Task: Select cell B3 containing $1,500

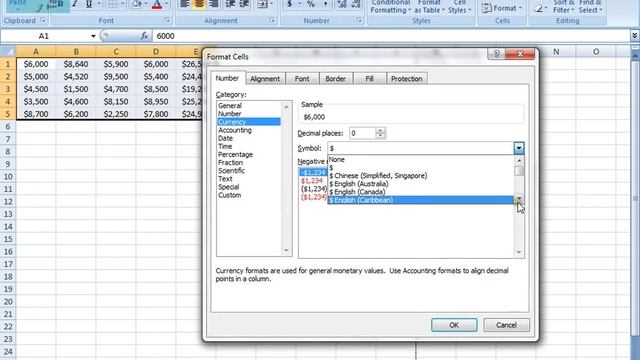Action: (x=76, y=89)
